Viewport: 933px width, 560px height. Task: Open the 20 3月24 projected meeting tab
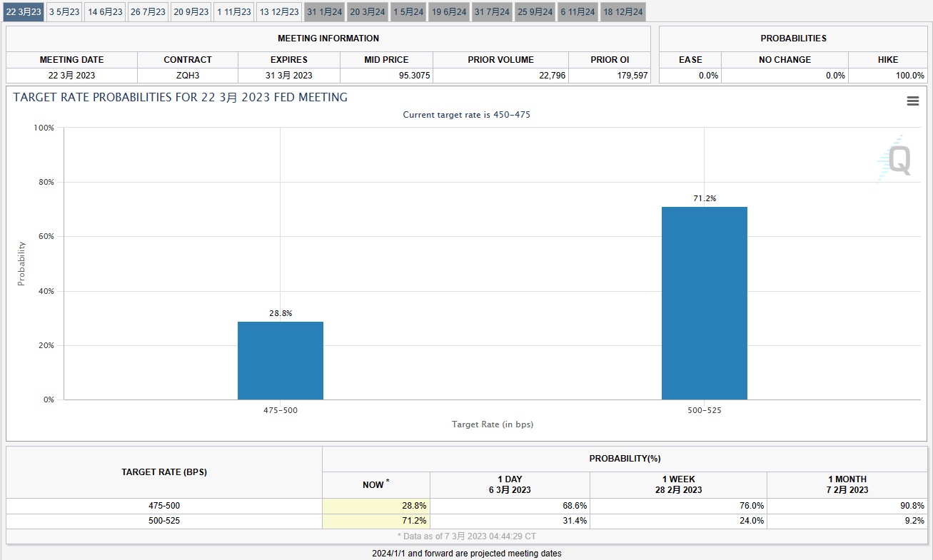[368, 11]
